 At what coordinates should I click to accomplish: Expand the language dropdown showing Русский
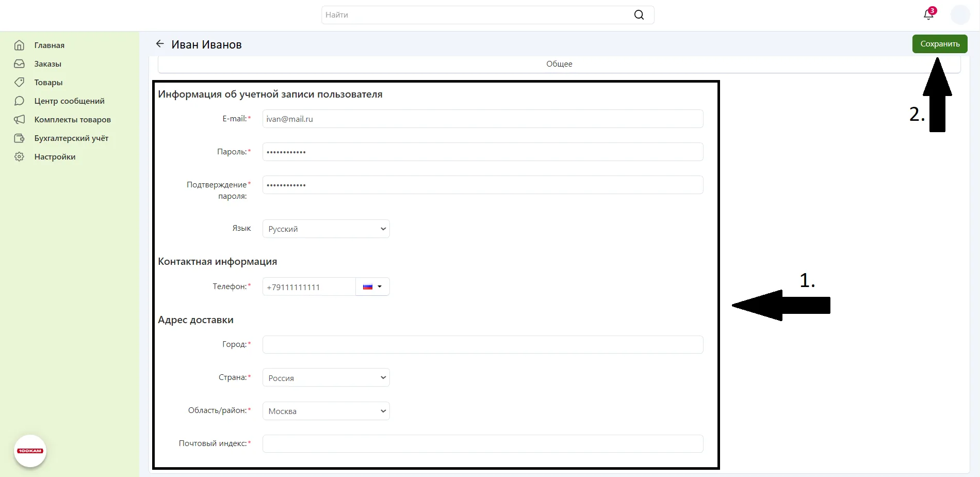[326, 229]
